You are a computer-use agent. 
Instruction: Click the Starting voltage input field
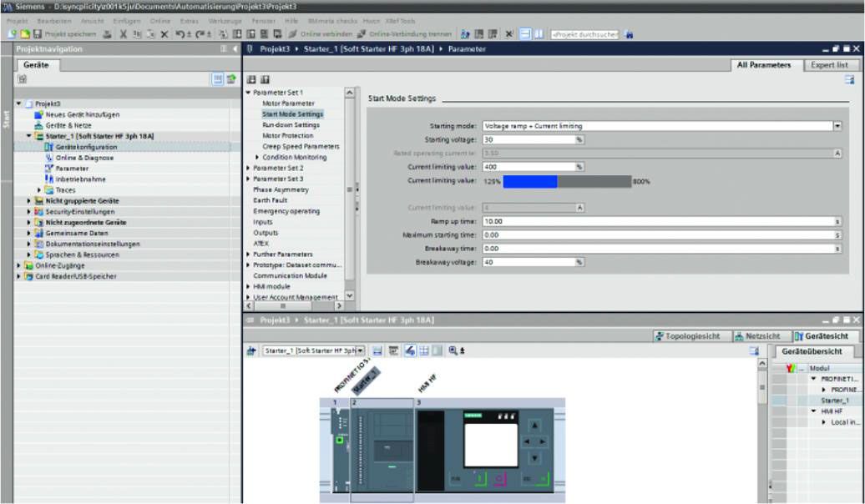[529, 140]
